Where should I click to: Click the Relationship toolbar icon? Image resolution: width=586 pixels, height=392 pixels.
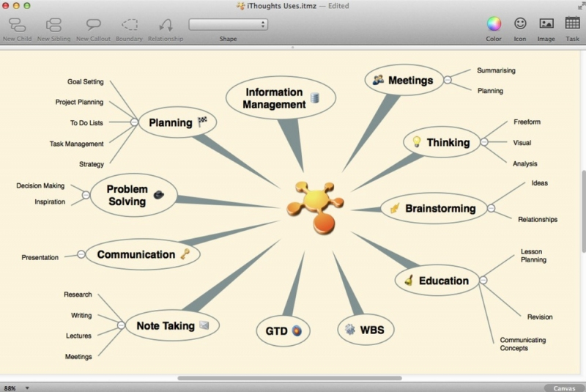click(x=166, y=25)
